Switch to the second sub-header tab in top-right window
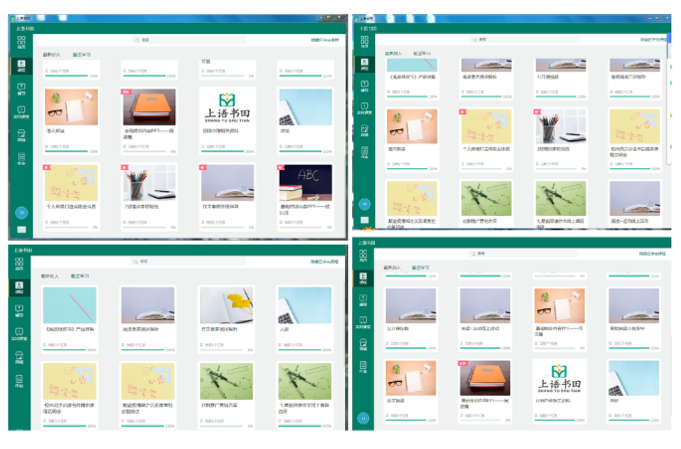The image size is (681, 449). pos(422,53)
